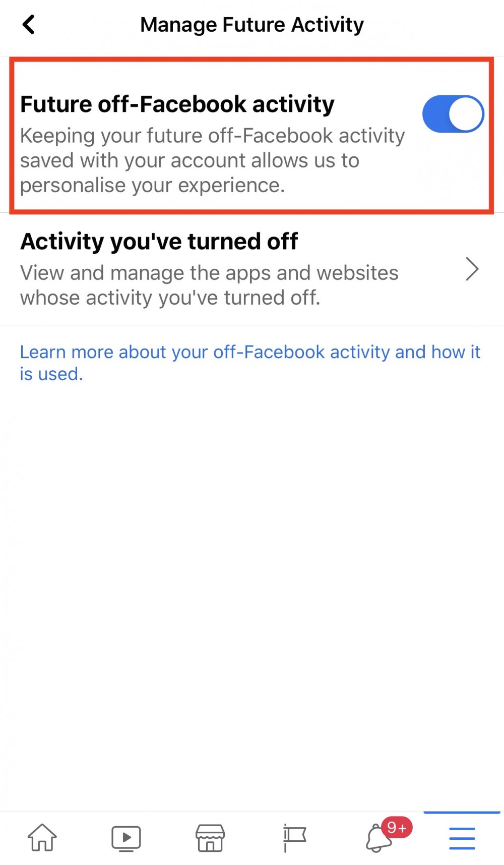Image resolution: width=504 pixels, height=865 pixels.
Task: Open the Watch video tab icon
Action: 126,838
